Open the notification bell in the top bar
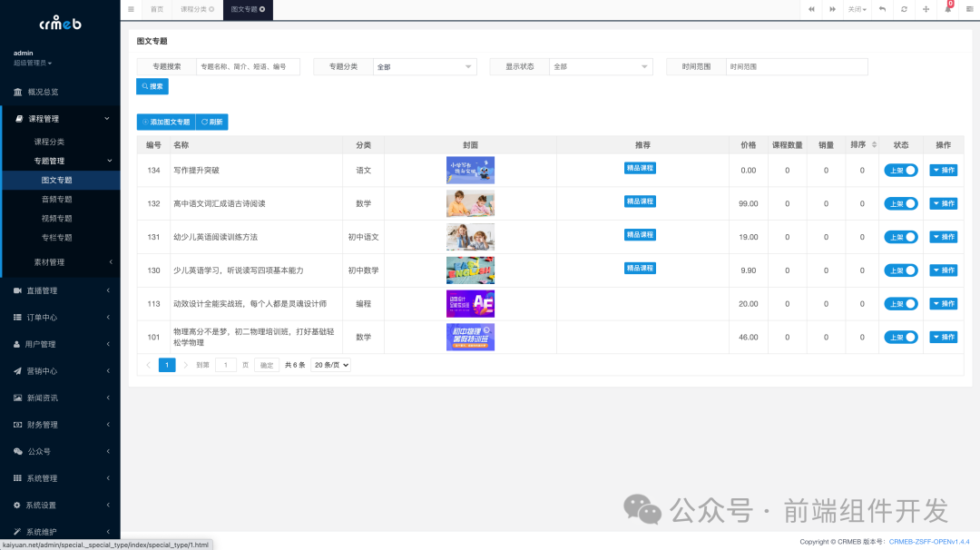Image resolution: width=980 pixels, height=550 pixels. click(948, 11)
